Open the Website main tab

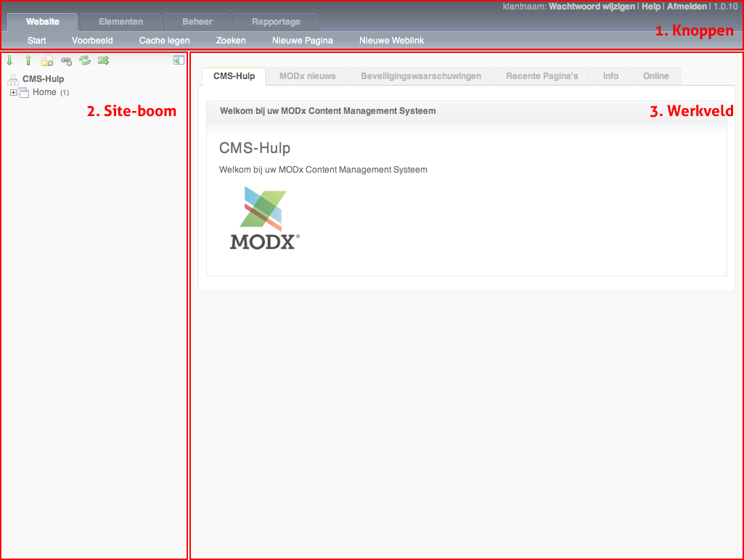(43, 22)
